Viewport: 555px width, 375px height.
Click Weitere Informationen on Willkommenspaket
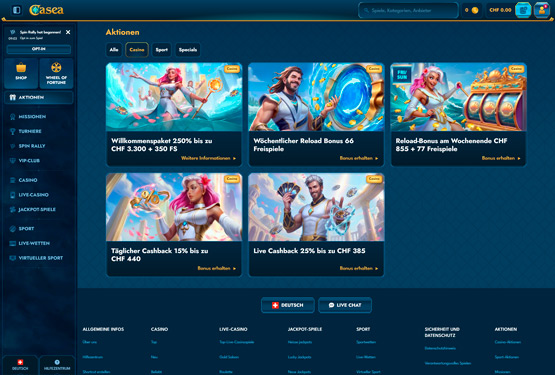coord(208,158)
